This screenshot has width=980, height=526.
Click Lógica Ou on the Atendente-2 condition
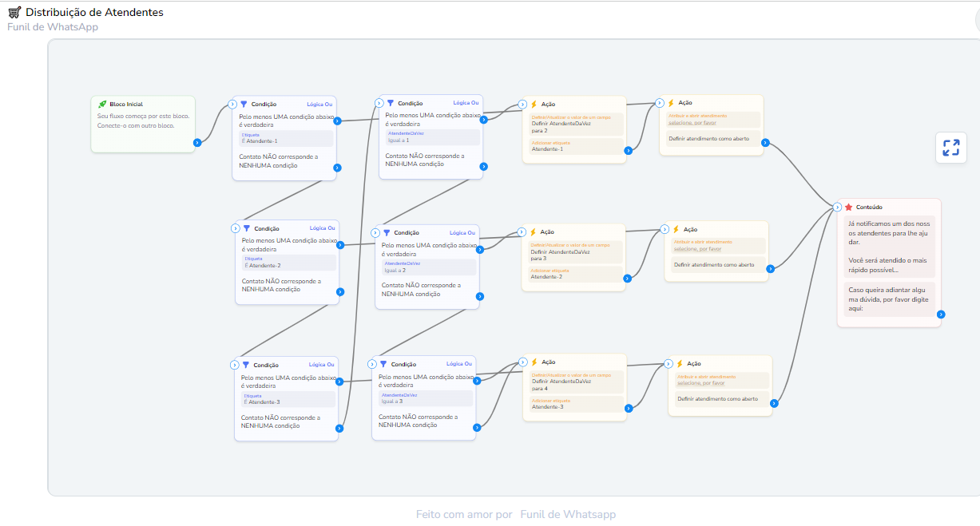[x=323, y=228]
